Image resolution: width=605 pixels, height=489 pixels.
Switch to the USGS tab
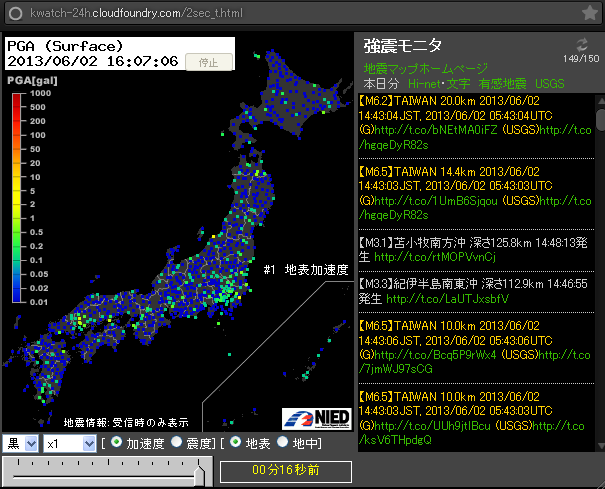coord(549,83)
